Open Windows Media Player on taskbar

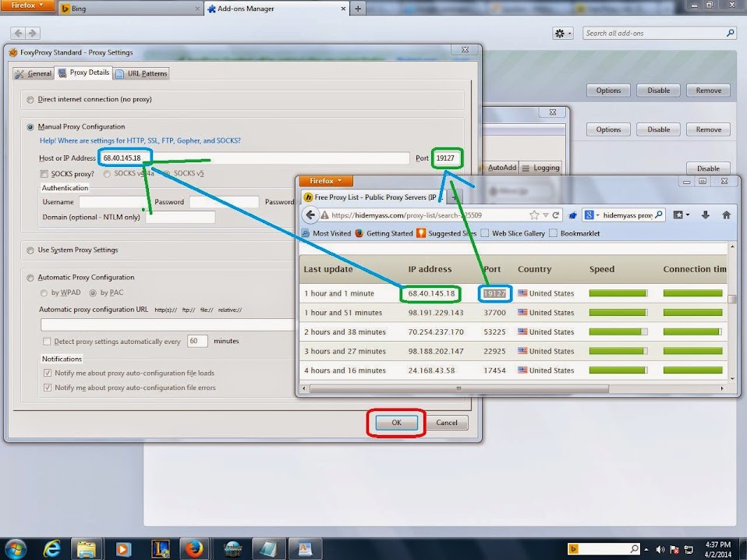pos(123,549)
